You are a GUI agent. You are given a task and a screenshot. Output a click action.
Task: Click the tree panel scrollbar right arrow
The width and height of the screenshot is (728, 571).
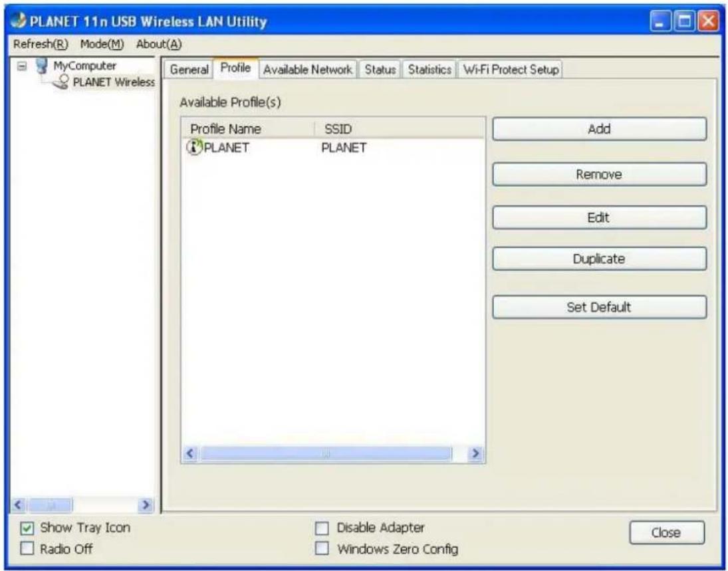pyautogui.click(x=146, y=505)
